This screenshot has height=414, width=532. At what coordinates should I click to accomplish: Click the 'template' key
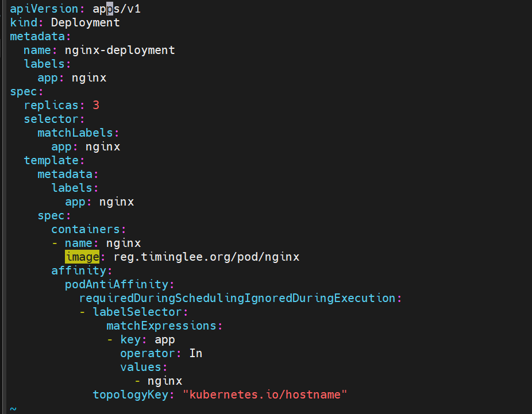point(51,160)
